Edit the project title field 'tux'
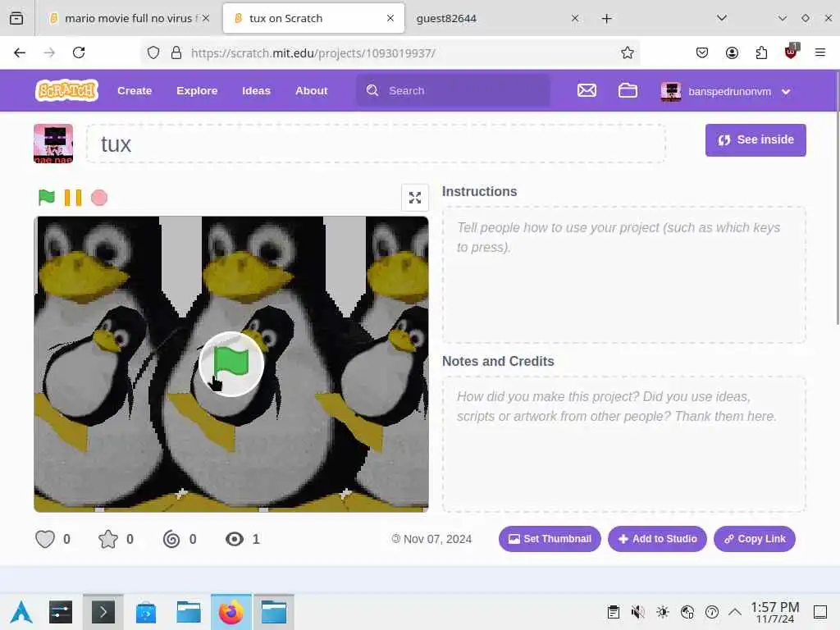840x630 pixels. (x=376, y=144)
